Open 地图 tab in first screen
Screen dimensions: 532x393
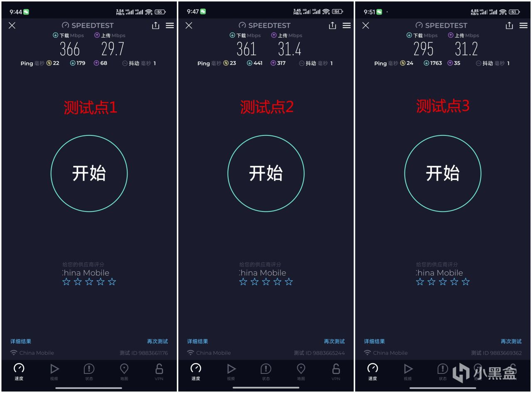124,372
